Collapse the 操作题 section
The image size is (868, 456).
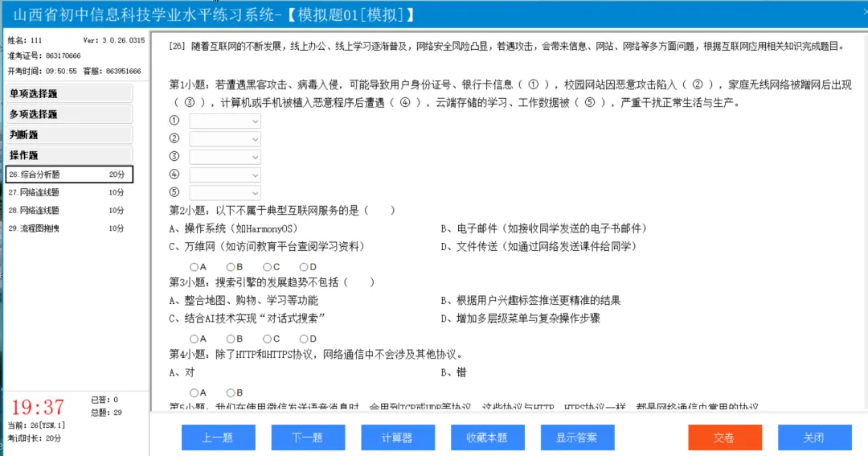click(x=69, y=155)
